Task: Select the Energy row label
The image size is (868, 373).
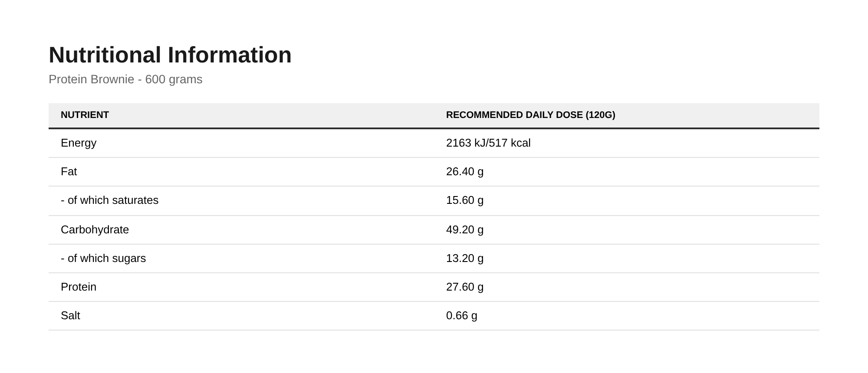Action: coord(79,143)
